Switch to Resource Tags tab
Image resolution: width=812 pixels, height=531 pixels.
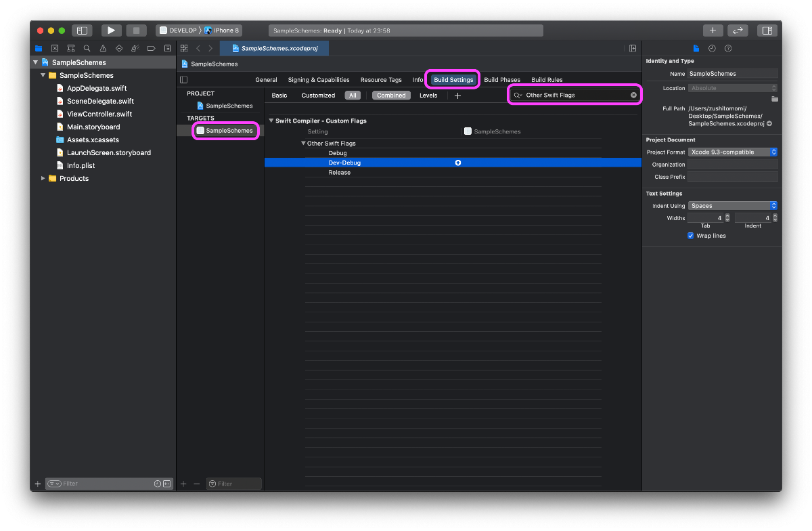[381, 80]
